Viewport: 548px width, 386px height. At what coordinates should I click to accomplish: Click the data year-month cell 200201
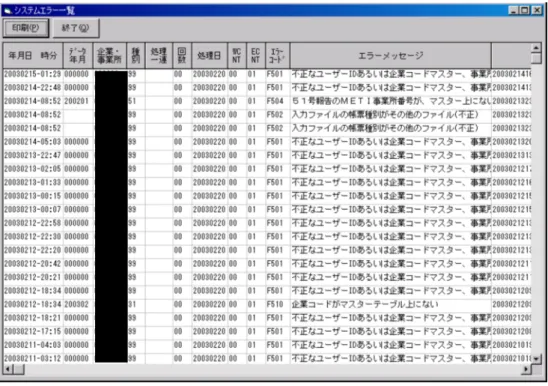78,101
